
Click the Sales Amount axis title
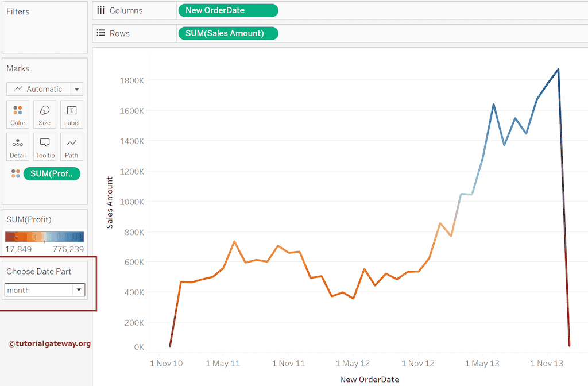pyautogui.click(x=110, y=202)
